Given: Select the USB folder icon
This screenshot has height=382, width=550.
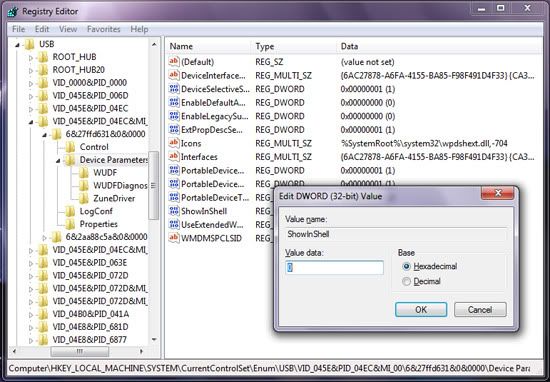Looking at the screenshot, I should point(29,44).
